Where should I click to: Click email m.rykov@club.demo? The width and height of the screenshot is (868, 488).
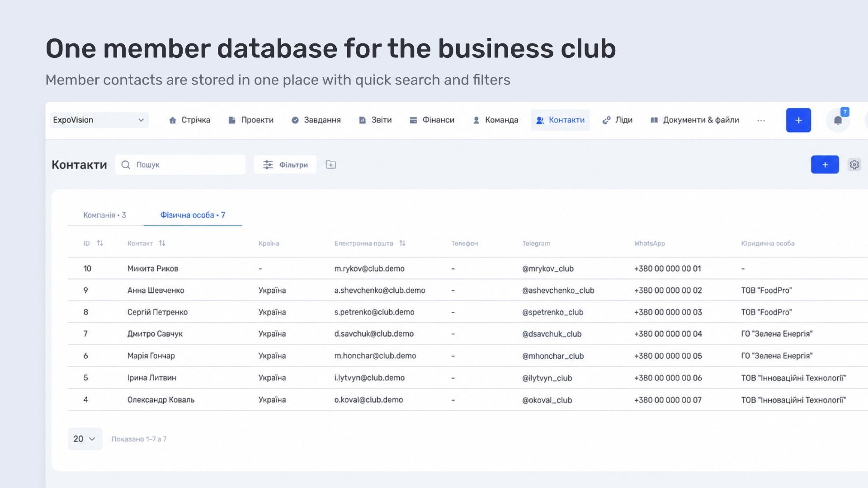(x=369, y=269)
